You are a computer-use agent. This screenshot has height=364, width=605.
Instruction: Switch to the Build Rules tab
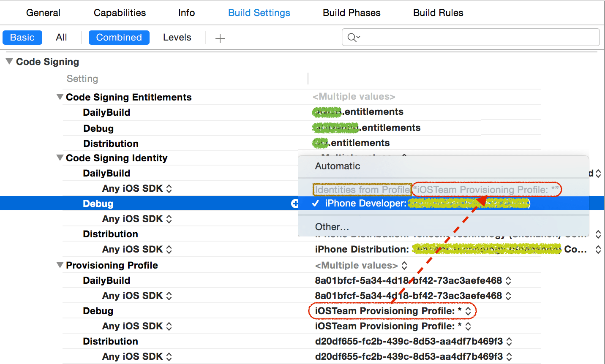(x=438, y=13)
